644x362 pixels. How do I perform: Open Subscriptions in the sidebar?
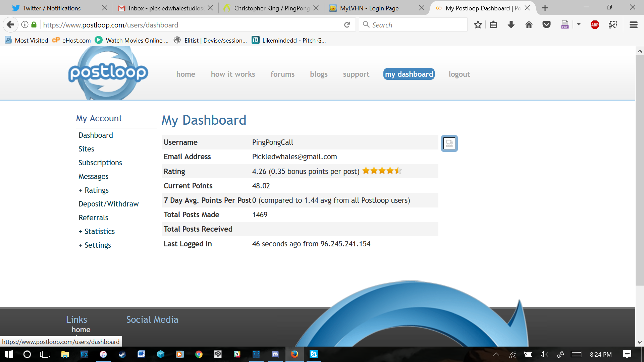100,163
